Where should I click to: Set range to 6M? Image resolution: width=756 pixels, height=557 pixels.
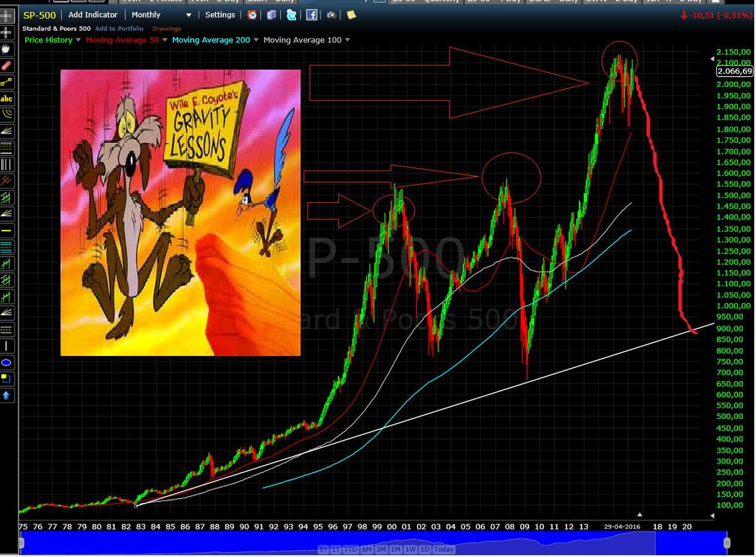click(367, 549)
